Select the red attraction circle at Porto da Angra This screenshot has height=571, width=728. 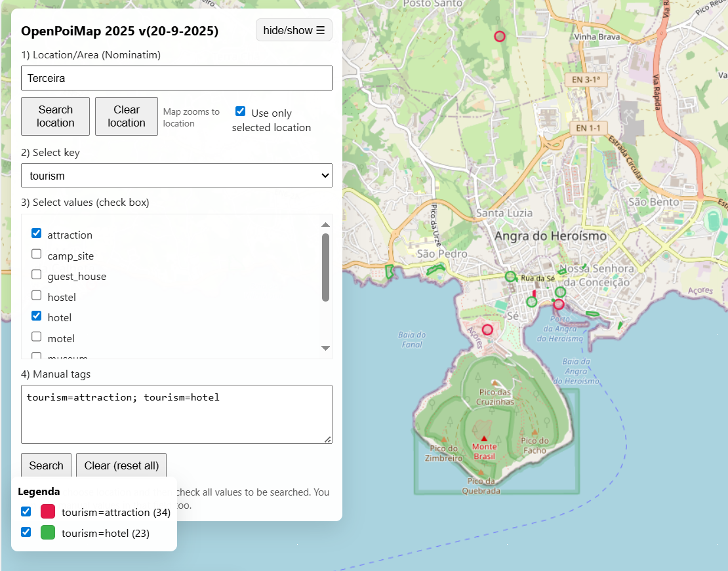[559, 304]
